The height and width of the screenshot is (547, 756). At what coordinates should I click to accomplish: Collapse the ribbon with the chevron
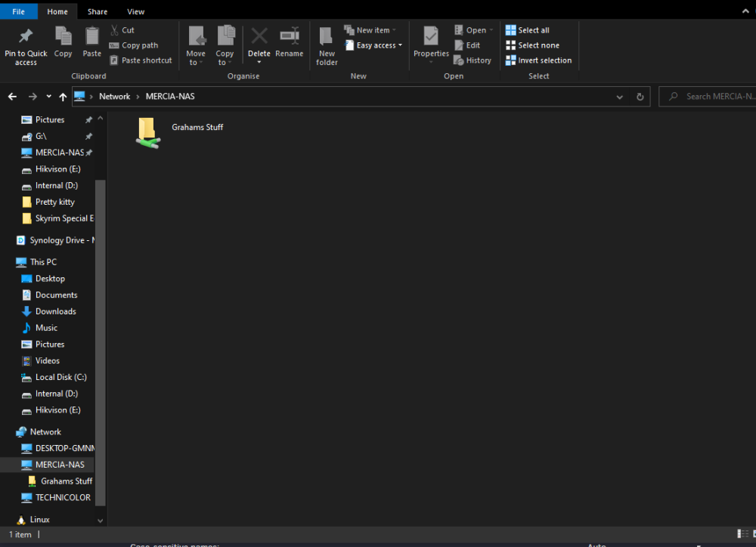click(745, 11)
